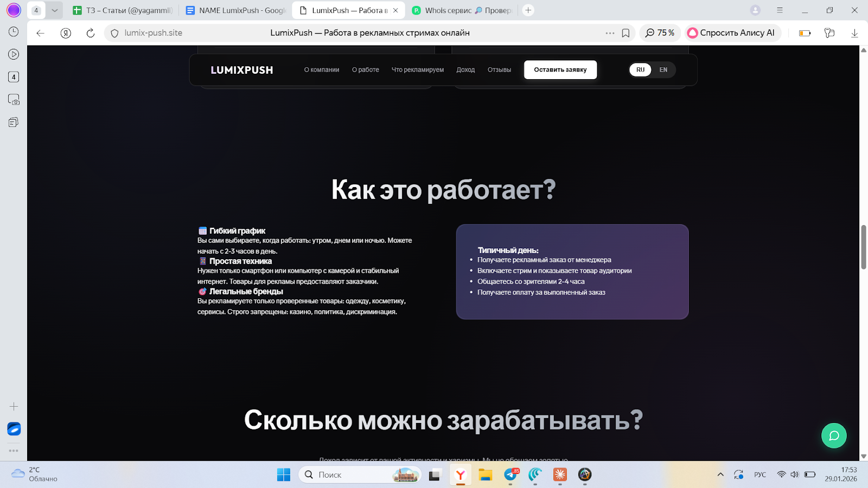Click the Yandex home icon in toolbar
This screenshot has height=488, width=868.
point(66,33)
